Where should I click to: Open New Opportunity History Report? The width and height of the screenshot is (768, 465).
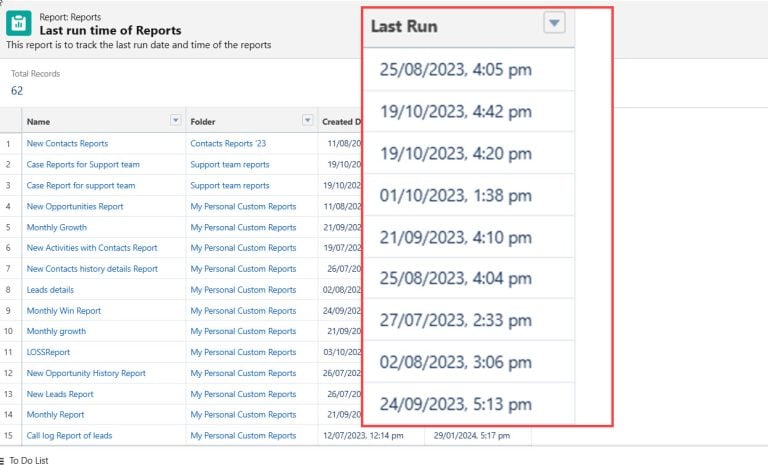86,373
